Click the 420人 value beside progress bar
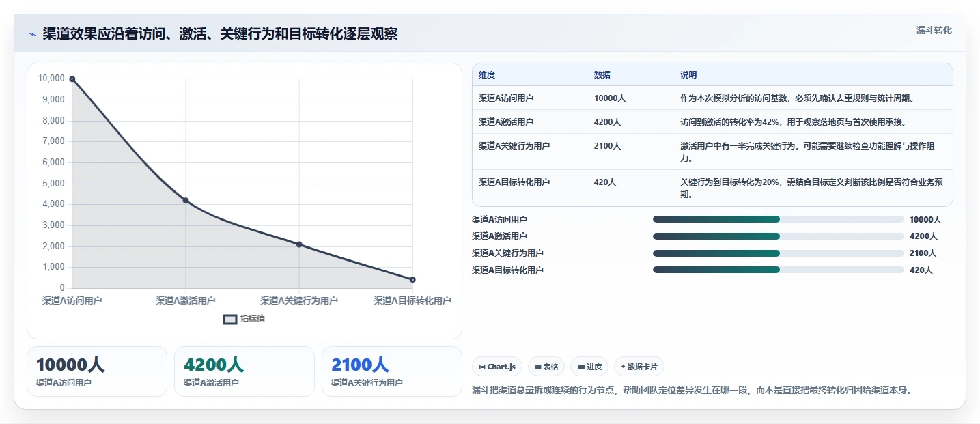 921,270
